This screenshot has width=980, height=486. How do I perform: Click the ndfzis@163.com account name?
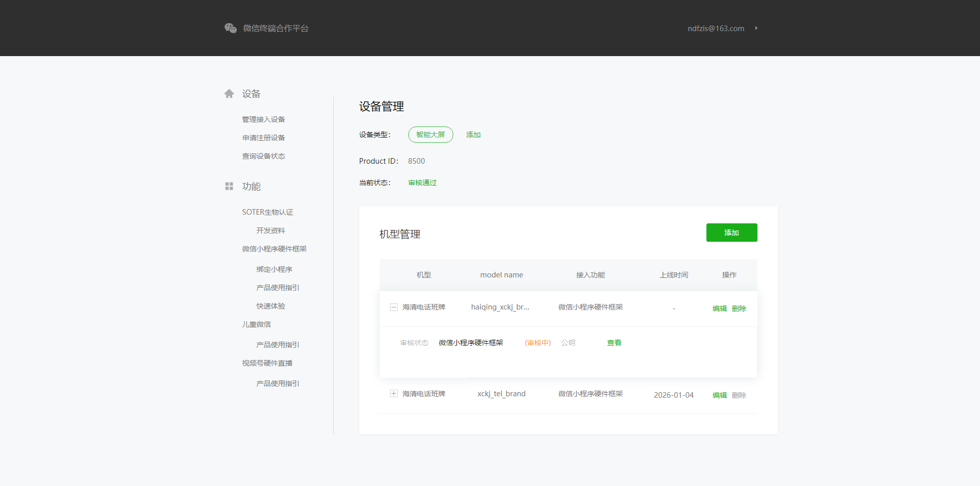716,29
